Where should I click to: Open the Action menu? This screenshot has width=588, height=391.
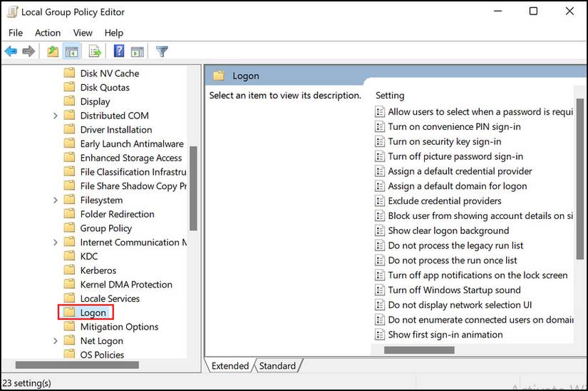48,33
